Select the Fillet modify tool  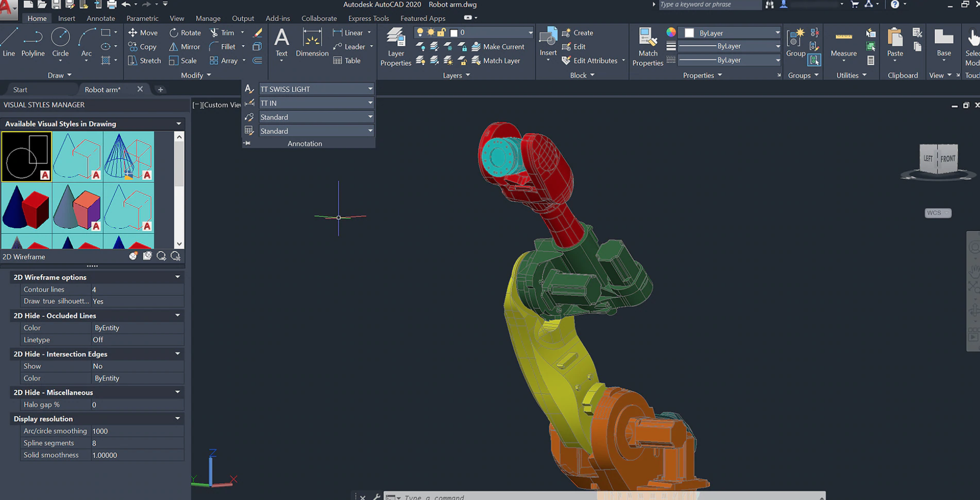(x=224, y=46)
